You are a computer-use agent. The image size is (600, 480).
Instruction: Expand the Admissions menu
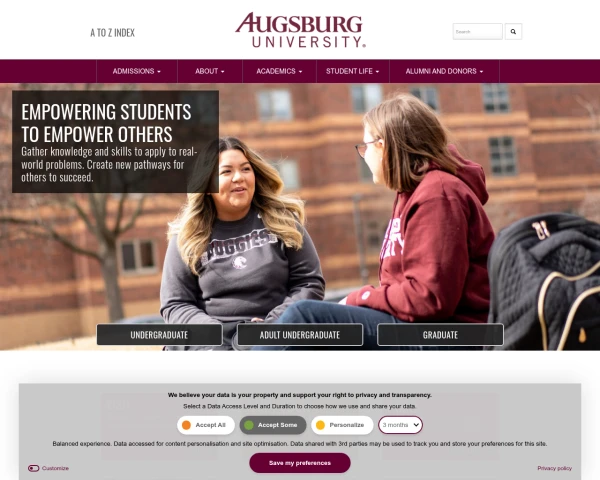coord(137,71)
